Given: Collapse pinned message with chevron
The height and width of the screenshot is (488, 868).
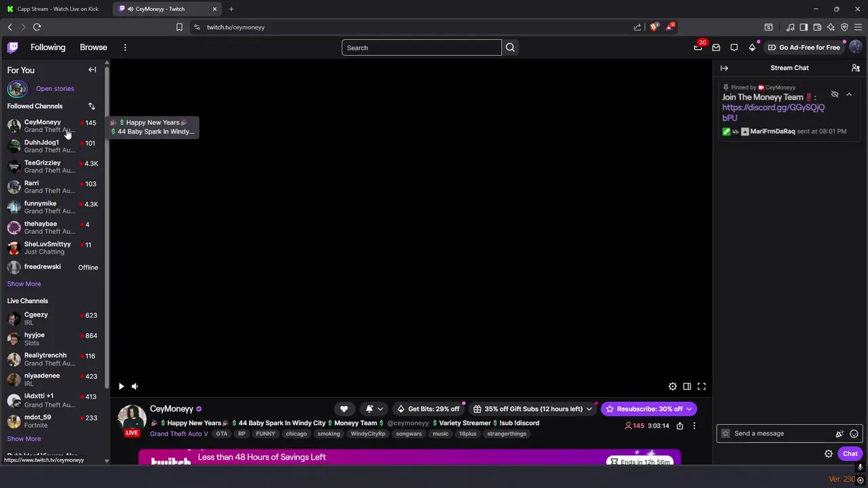Looking at the screenshot, I should click(849, 94).
